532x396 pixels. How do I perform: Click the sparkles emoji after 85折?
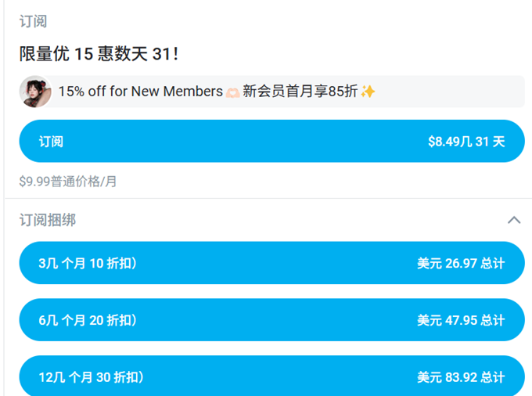368,92
